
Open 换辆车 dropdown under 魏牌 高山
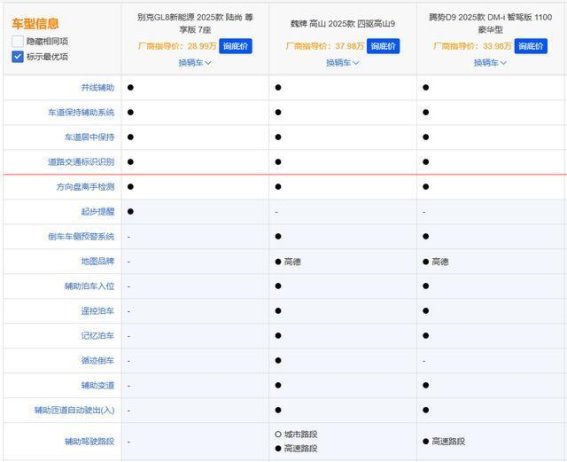coord(342,63)
